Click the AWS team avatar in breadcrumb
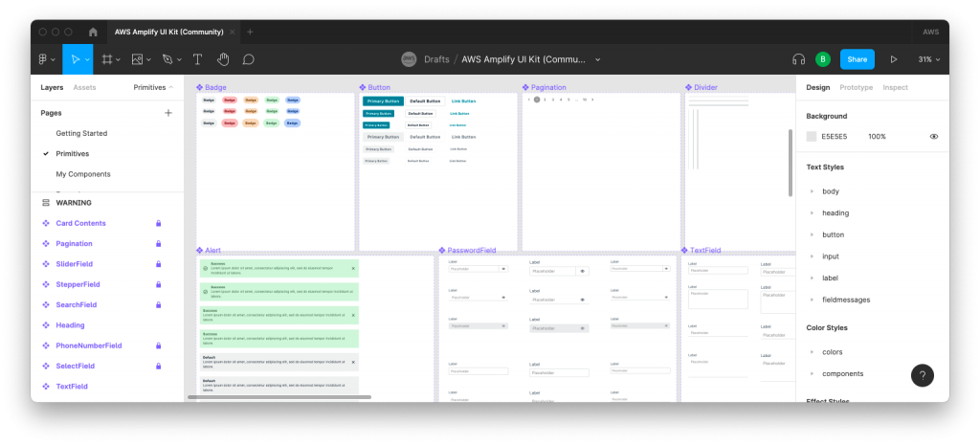Screen dimensions: 980x445 point(409,59)
